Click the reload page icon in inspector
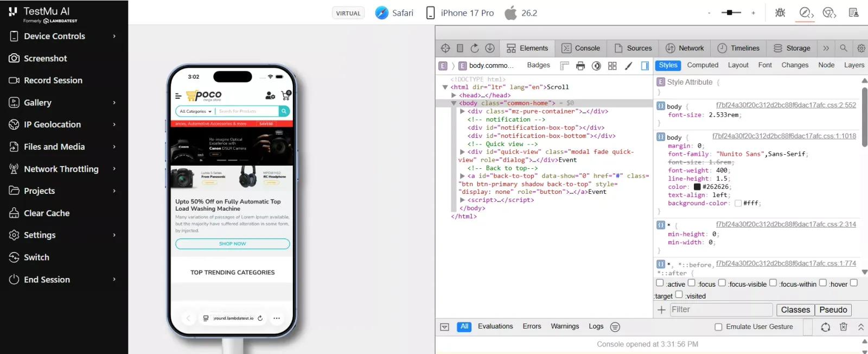This screenshot has width=868, height=354. [x=475, y=48]
